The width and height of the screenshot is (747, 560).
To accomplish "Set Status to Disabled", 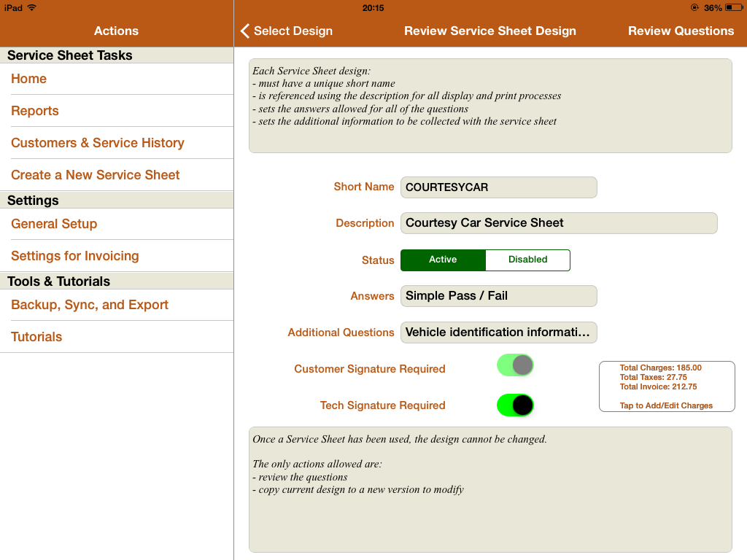I will click(527, 260).
